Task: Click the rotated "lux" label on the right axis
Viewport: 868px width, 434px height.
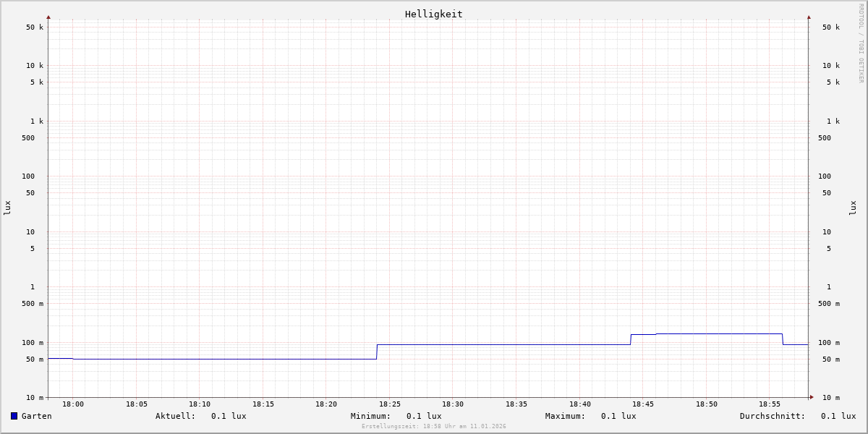Action: [853, 208]
